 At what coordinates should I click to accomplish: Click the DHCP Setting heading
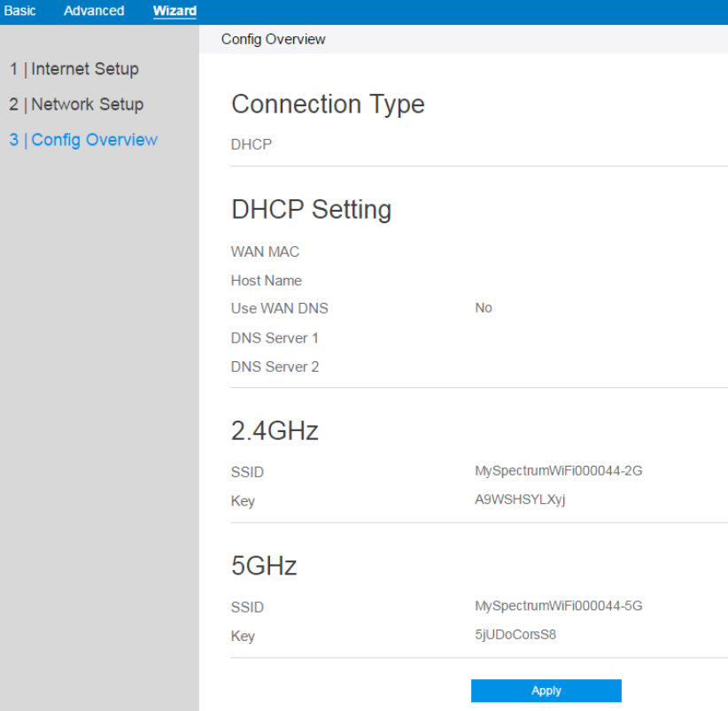[311, 210]
